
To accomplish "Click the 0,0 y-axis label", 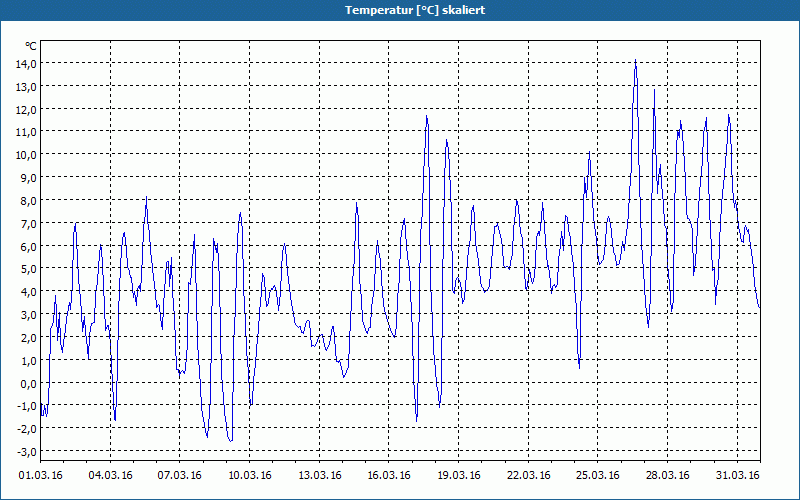I will (x=29, y=384).
